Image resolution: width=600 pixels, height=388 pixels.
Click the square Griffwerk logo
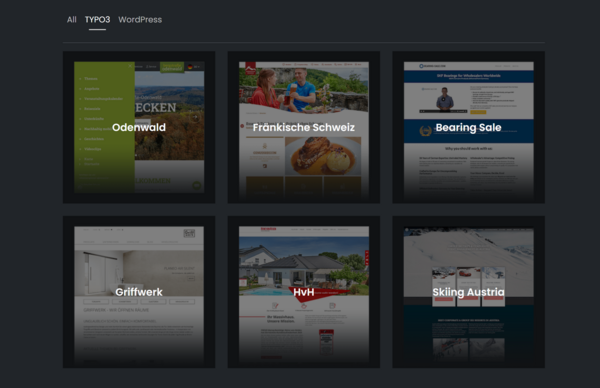[x=189, y=233]
